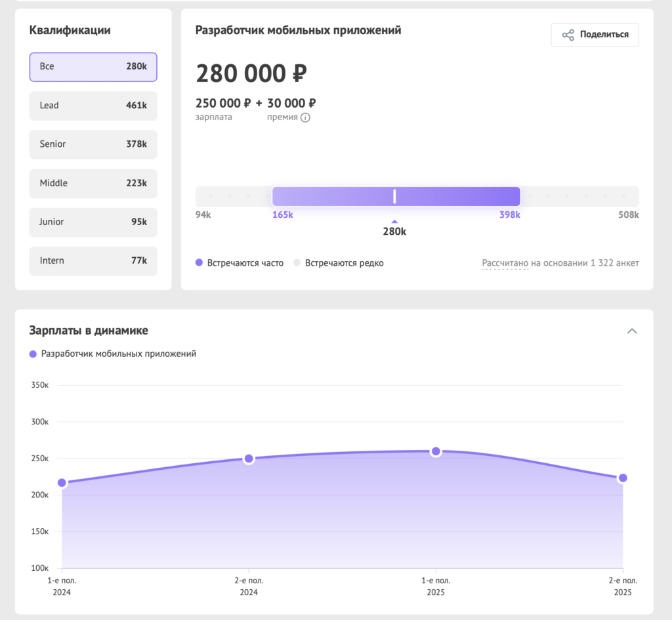Choose the Middle qualification filter
The height and width of the screenshot is (620, 672).
coord(93,183)
